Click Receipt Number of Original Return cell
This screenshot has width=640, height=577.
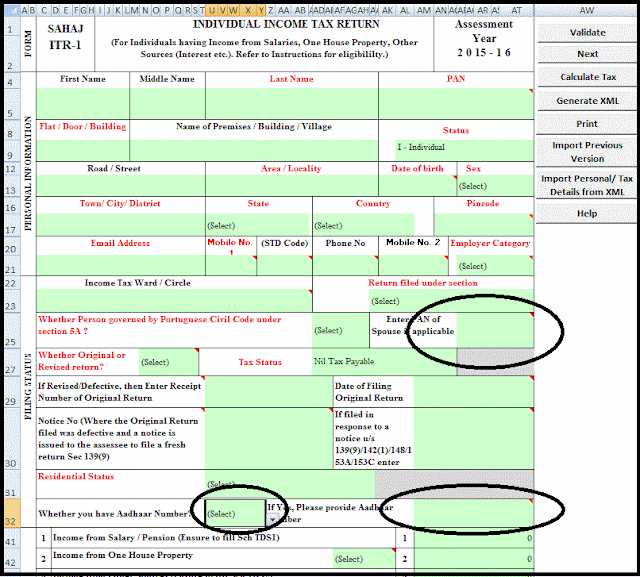point(269,392)
